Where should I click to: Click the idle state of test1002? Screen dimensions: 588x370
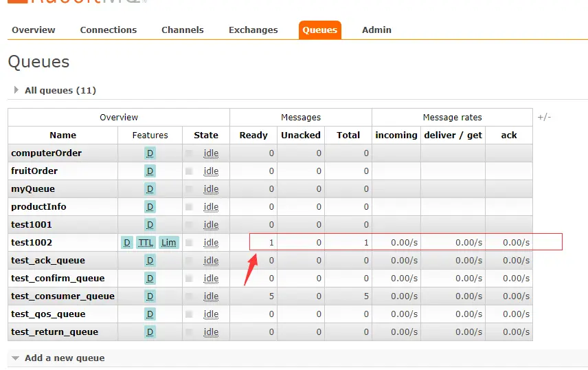[x=211, y=243]
